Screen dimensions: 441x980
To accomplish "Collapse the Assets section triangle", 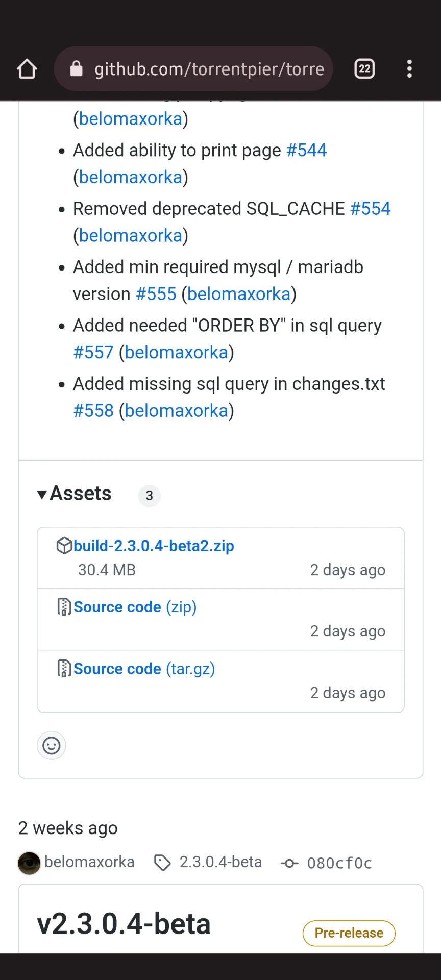I will point(42,494).
